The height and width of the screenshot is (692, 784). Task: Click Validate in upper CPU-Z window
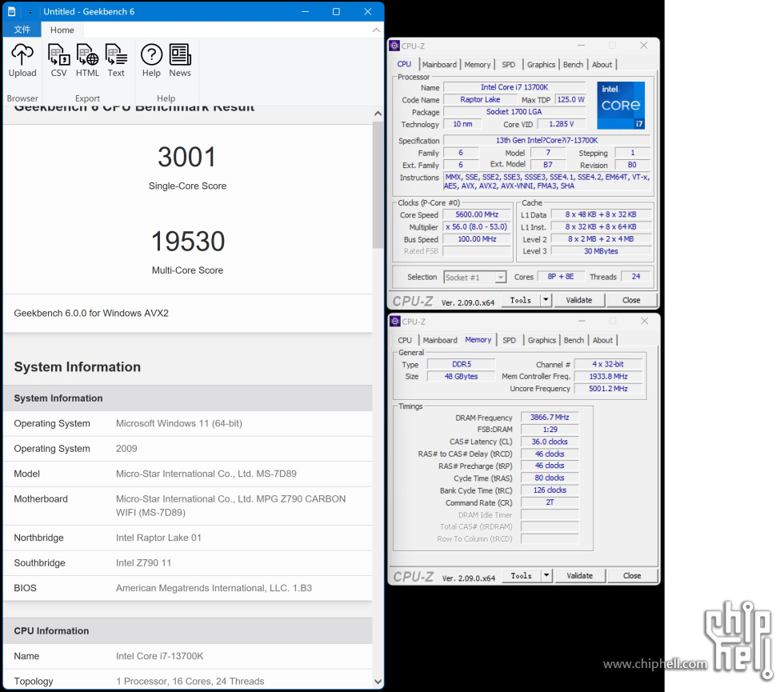tap(579, 300)
